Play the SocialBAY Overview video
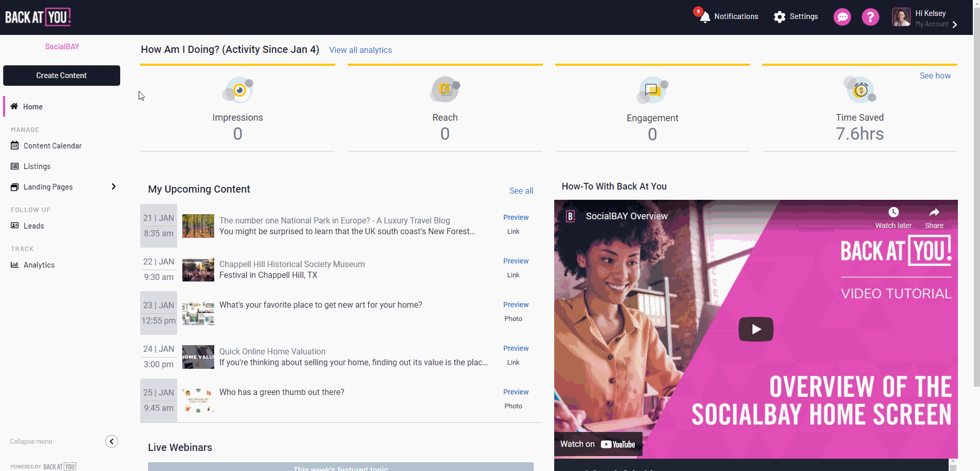980x471 pixels. pyautogui.click(x=756, y=329)
